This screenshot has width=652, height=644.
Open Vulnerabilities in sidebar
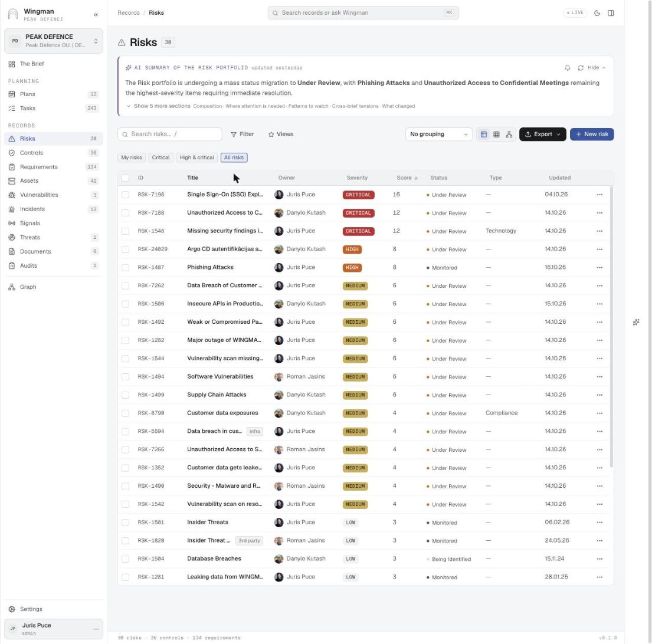[54, 195]
